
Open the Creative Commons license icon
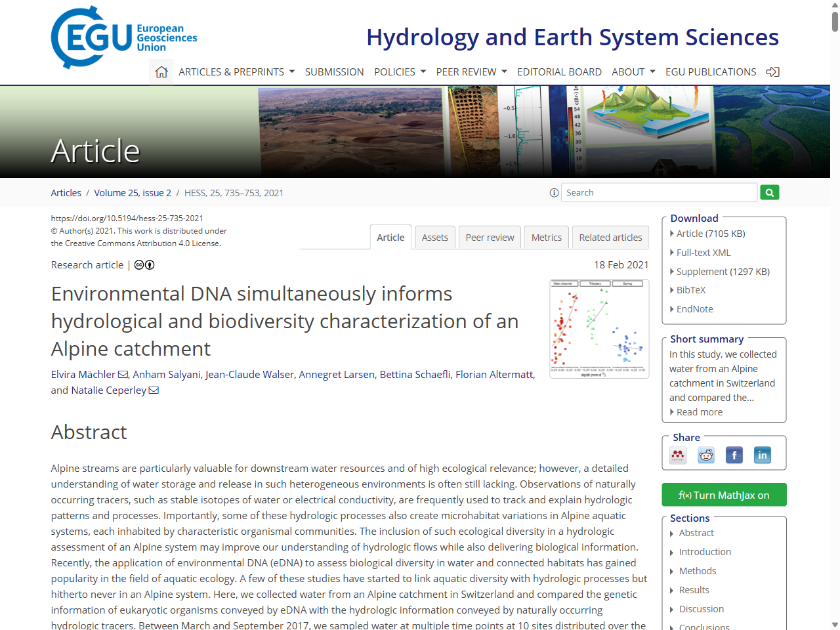144,265
